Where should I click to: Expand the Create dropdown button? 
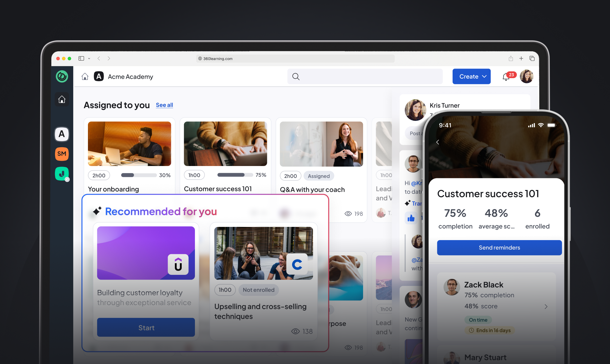pyautogui.click(x=471, y=77)
